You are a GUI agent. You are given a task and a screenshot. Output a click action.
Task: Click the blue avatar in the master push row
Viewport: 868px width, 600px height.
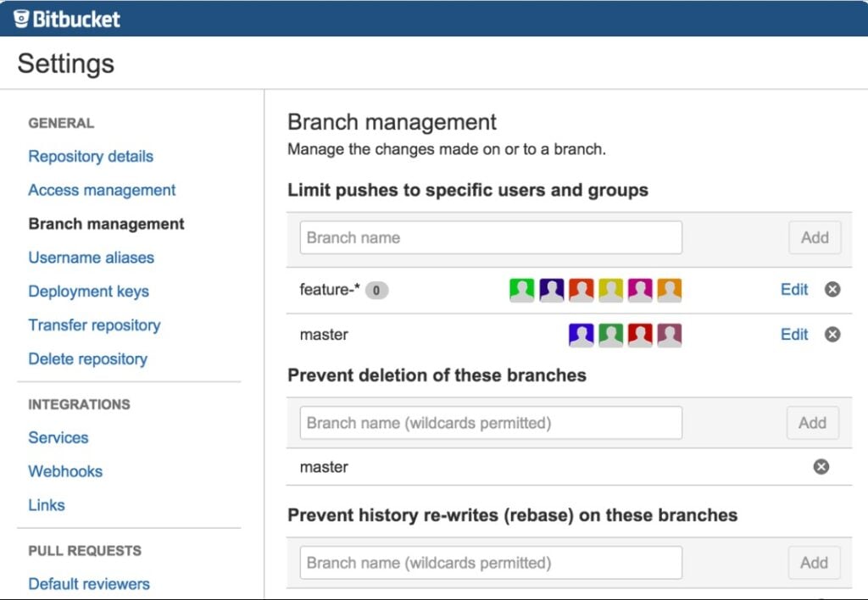(x=581, y=335)
